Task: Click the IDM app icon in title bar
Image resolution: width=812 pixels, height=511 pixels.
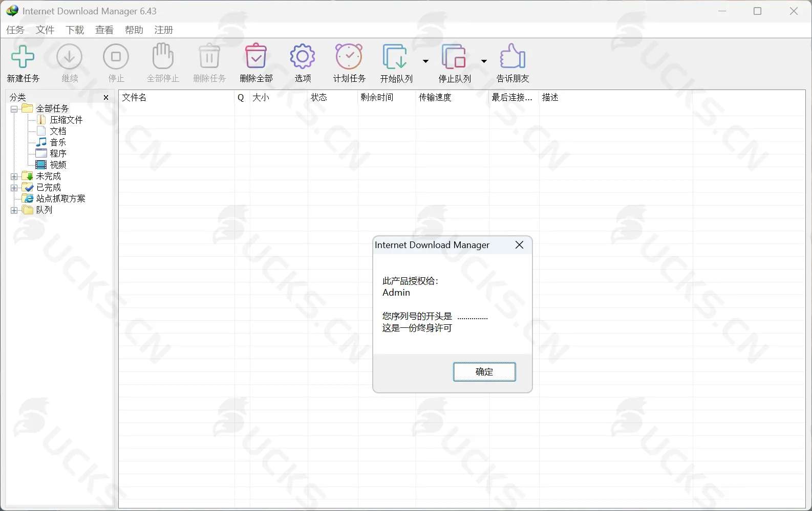Action: click(12, 11)
